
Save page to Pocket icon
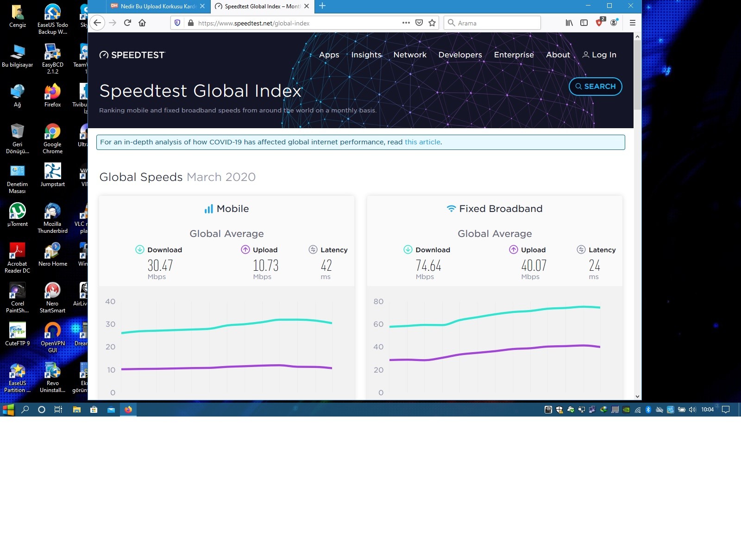pos(419,23)
